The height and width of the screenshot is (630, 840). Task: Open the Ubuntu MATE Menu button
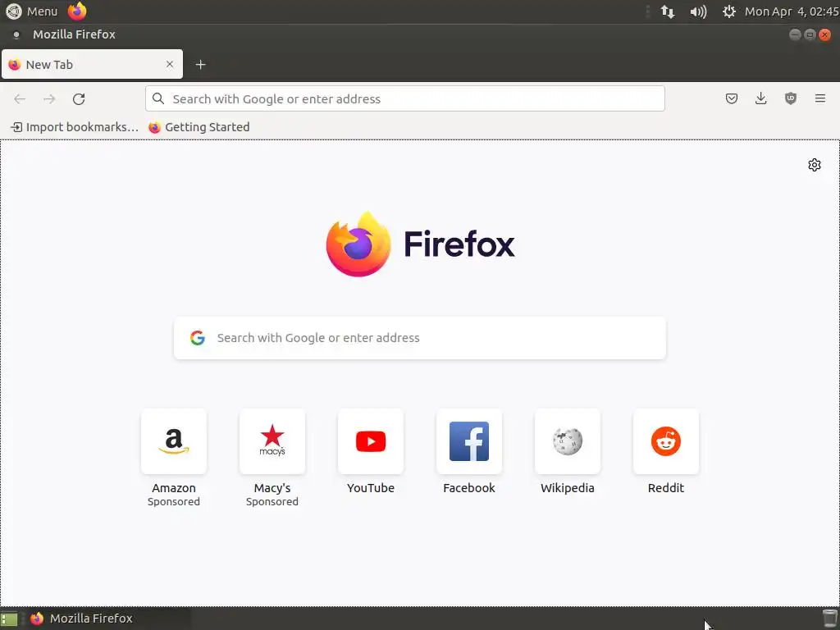click(x=31, y=11)
